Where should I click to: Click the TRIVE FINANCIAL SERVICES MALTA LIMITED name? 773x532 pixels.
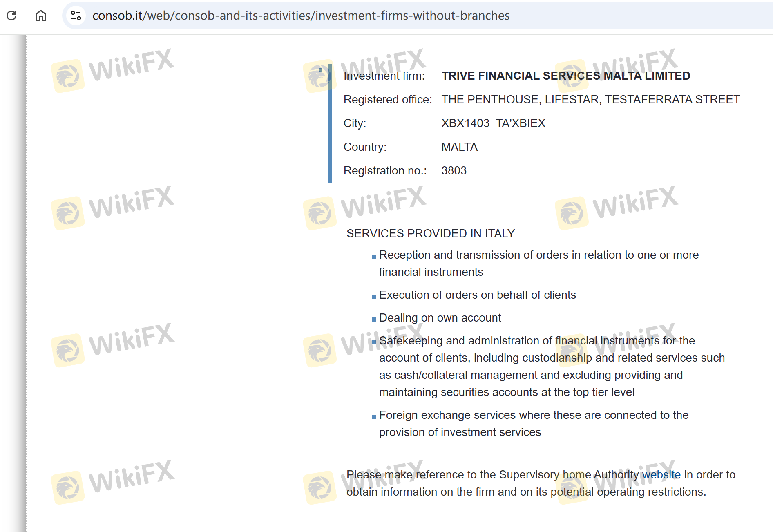(565, 76)
